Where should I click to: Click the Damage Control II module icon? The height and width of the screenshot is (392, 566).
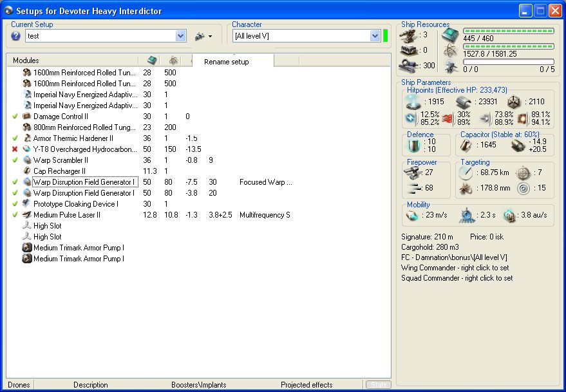click(x=26, y=117)
